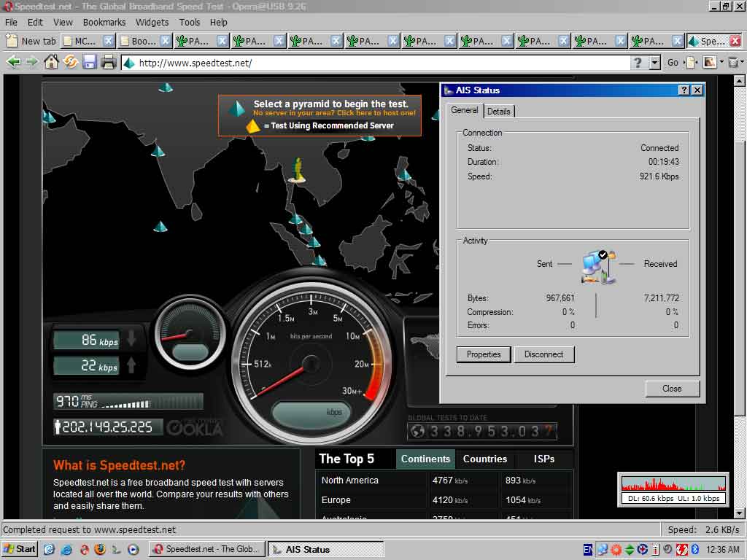Click the Europe row in Top 5

[444, 500]
